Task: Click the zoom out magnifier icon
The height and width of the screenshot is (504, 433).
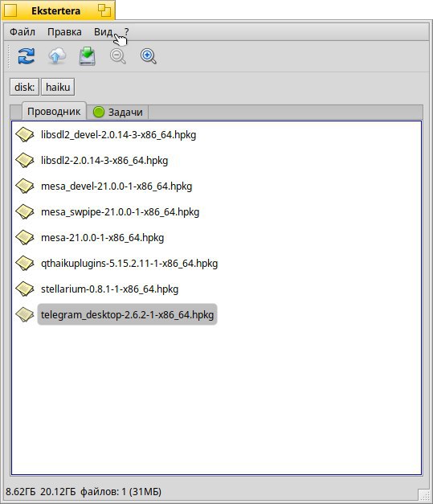Action: click(118, 56)
